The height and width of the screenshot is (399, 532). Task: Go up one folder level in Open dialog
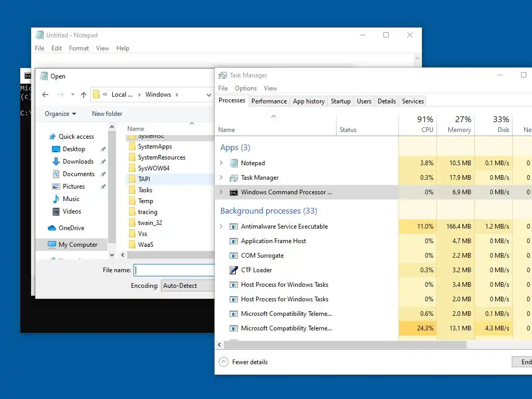84,95
